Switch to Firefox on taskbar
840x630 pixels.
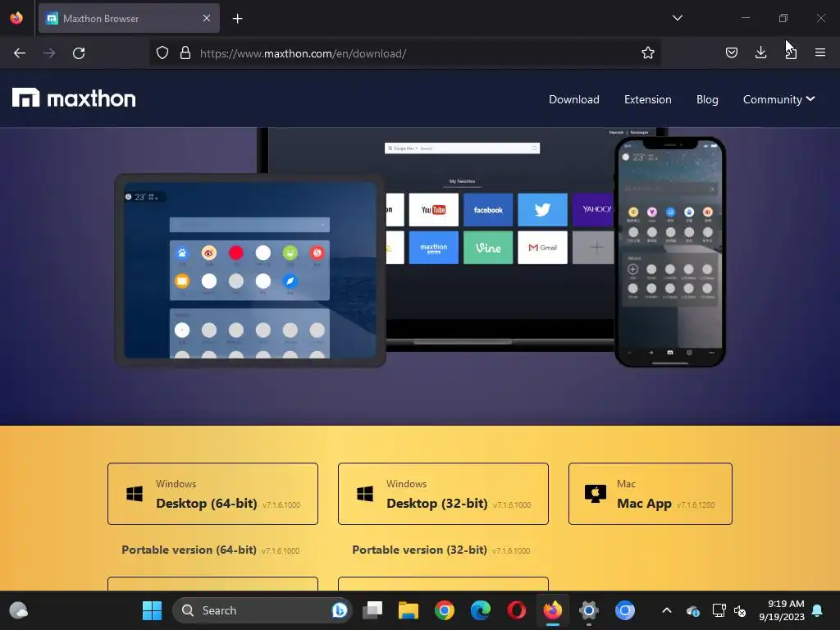click(x=552, y=610)
